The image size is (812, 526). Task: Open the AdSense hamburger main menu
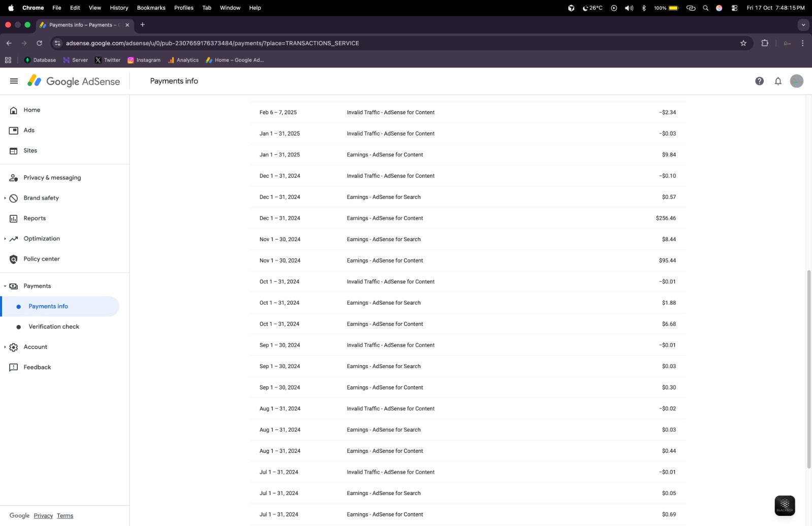click(14, 81)
